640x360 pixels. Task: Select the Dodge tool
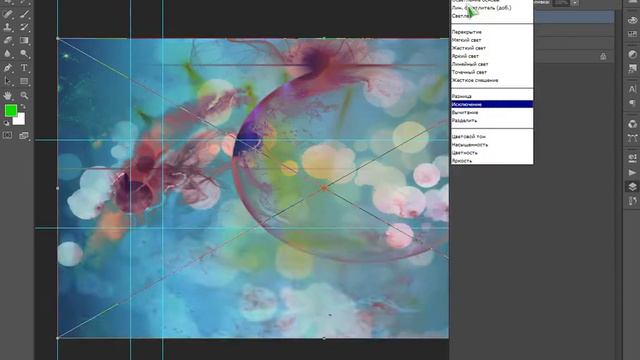tap(24, 53)
